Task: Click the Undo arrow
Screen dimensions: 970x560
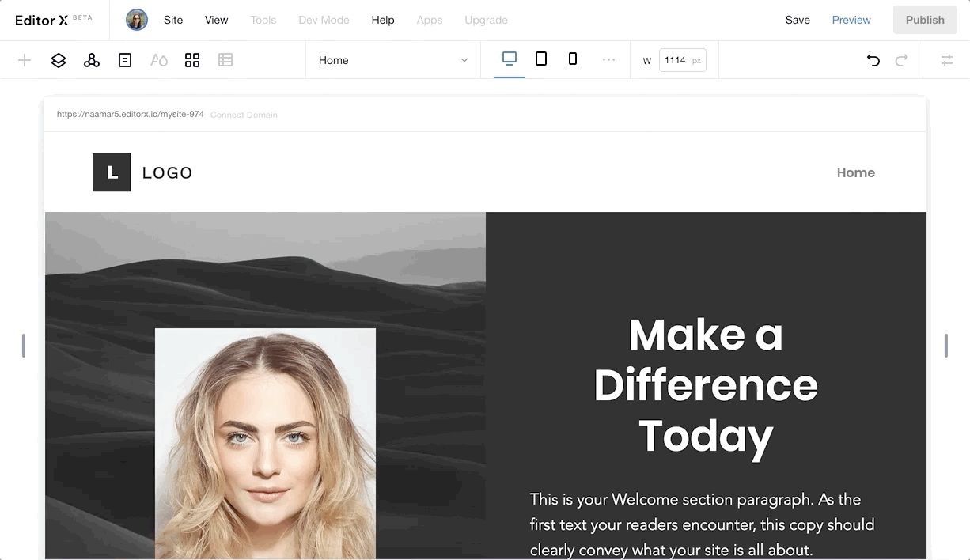Action: (873, 60)
